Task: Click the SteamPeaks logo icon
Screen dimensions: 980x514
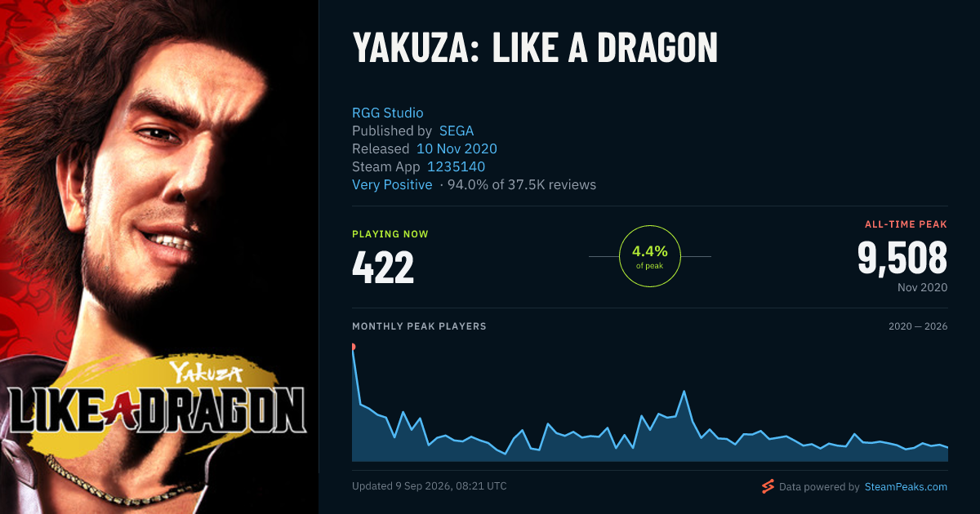Action: click(x=767, y=487)
